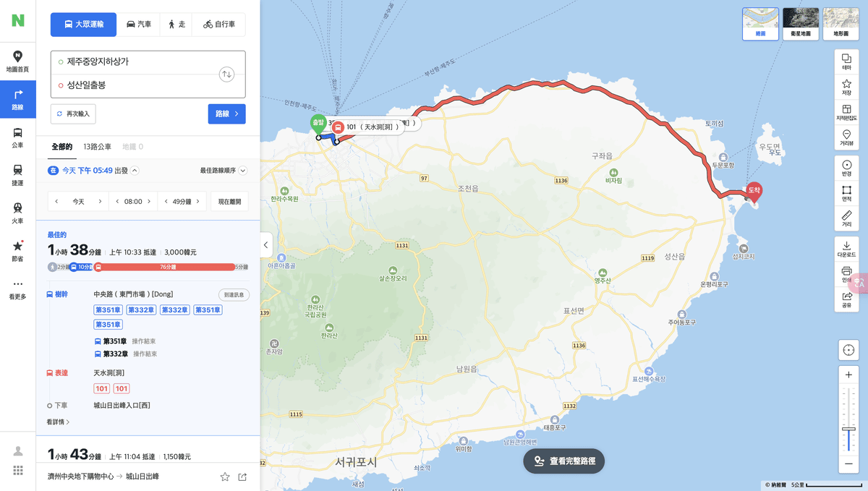Screen dimensions: 868x491
Task: Select 自行車 bicycle mode
Action: point(218,25)
